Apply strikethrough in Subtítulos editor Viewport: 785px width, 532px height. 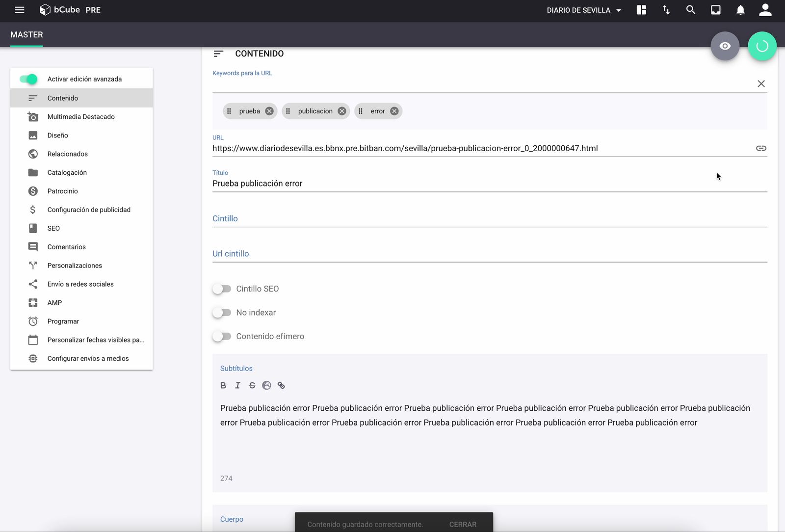(252, 385)
